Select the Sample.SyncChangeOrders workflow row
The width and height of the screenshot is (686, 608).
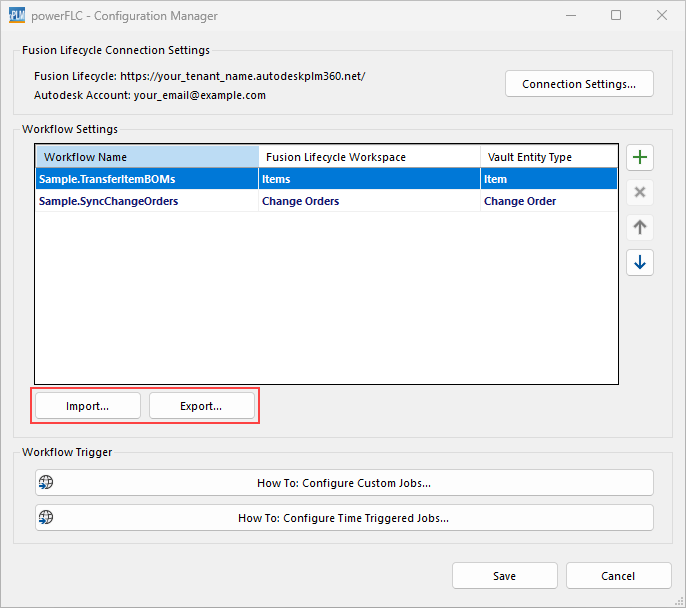pyautogui.click(x=108, y=201)
